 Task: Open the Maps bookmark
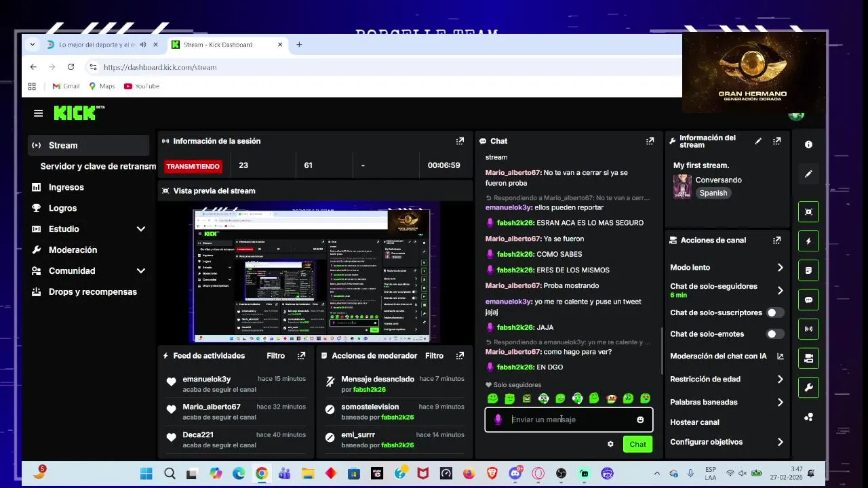click(102, 86)
